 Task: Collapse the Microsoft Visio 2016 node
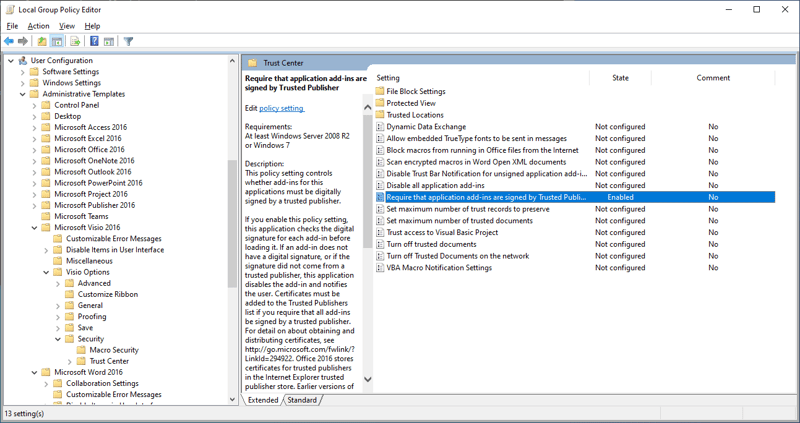[x=34, y=228]
